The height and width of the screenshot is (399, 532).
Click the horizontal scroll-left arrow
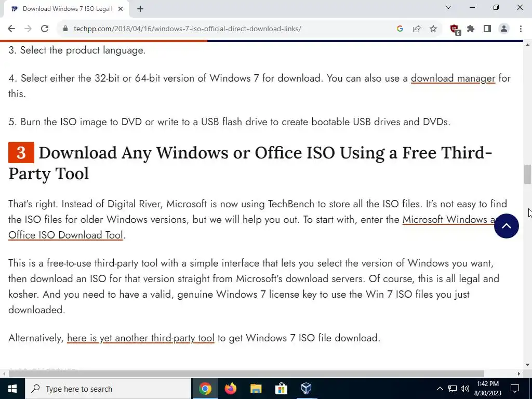(4, 374)
